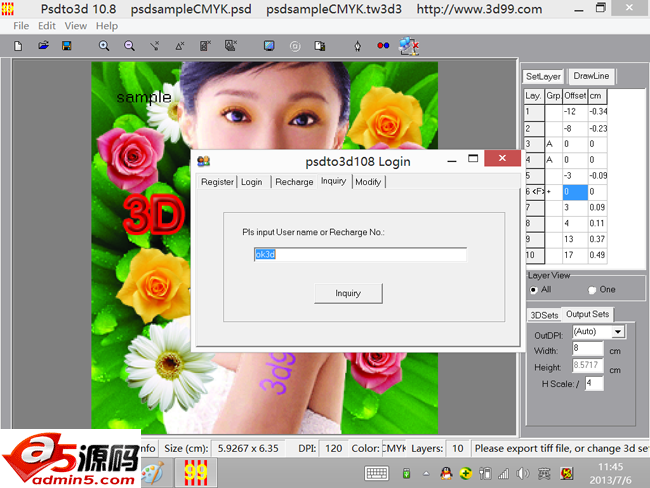The height and width of the screenshot is (488, 650).
Task: Click the red and blue circles icon
Action: tap(384, 46)
